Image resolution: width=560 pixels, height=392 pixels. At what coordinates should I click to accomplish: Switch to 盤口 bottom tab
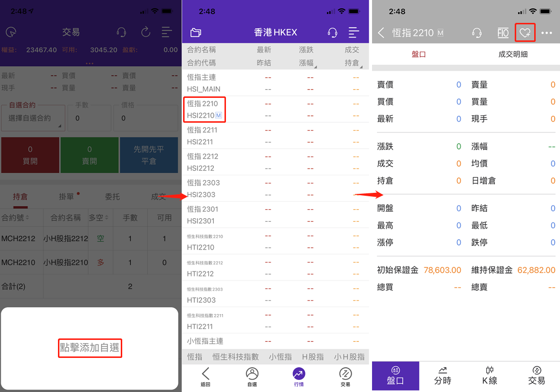pyautogui.click(x=395, y=376)
